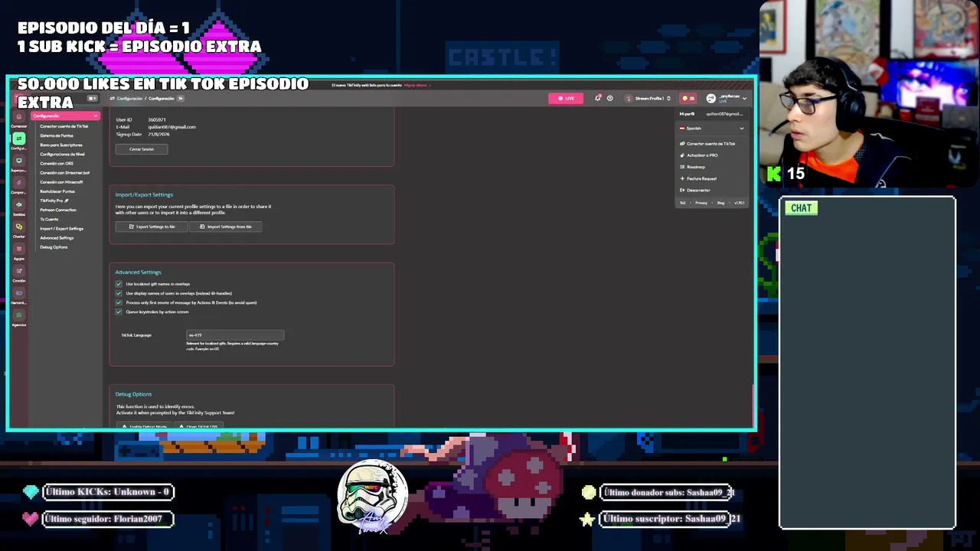This screenshot has width=980, height=551.
Task: Click the 'Cerrar Sesión' button
Action: (142, 149)
